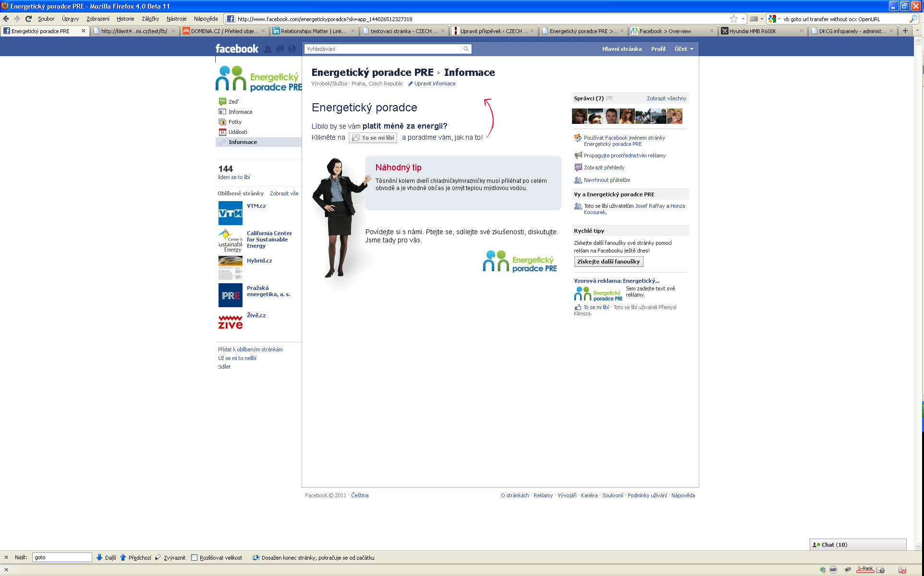
Task: Click the browser URL address field
Action: coord(482,19)
